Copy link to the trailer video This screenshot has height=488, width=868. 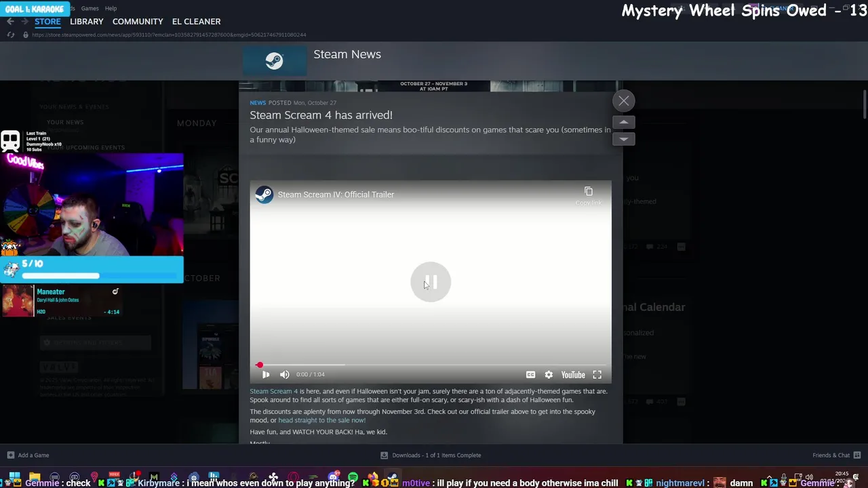point(589,196)
